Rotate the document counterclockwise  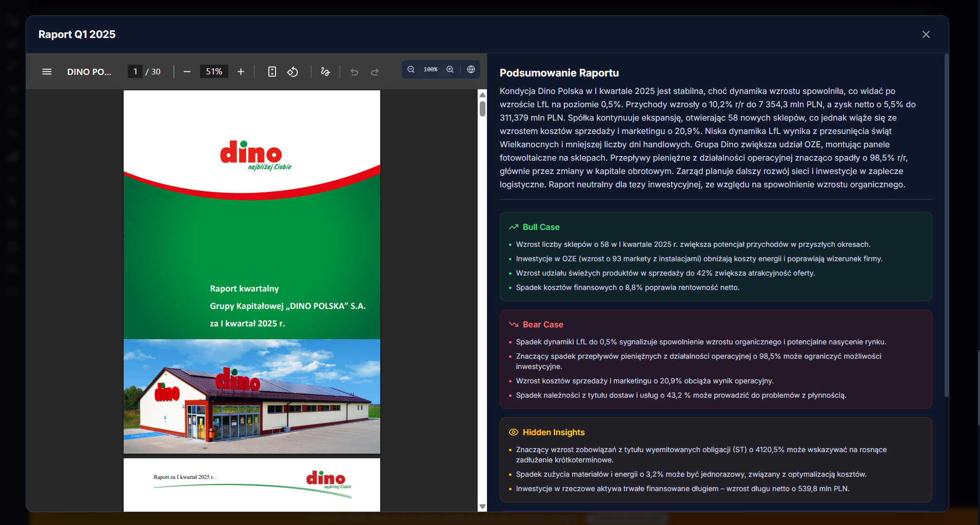point(292,72)
